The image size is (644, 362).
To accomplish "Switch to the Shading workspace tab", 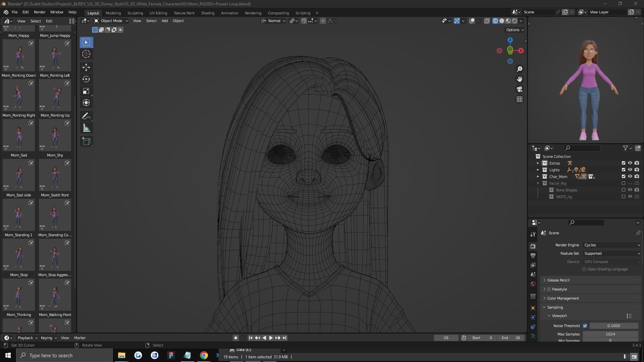I will (x=208, y=13).
